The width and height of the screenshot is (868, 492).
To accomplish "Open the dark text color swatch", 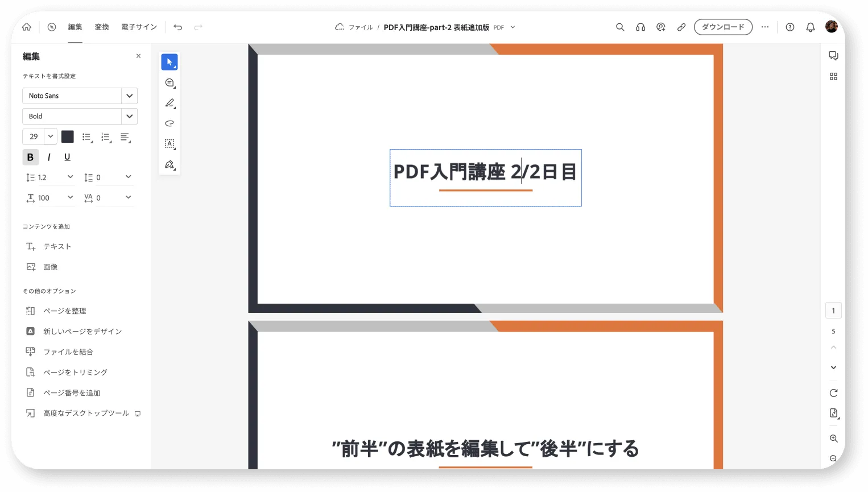I will pos(68,137).
